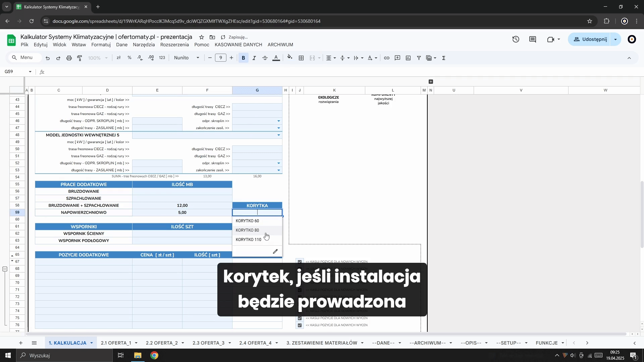
Task: Choose KORYTKO 60 option
Action: tap(248, 221)
